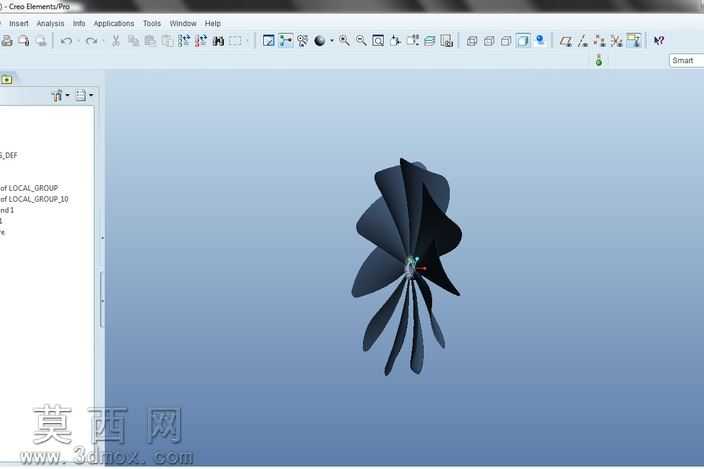The width and height of the screenshot is (704, 469).
Task: Toggle the annotation display icon
Action: pyautogui.click(x=634, y=40)
